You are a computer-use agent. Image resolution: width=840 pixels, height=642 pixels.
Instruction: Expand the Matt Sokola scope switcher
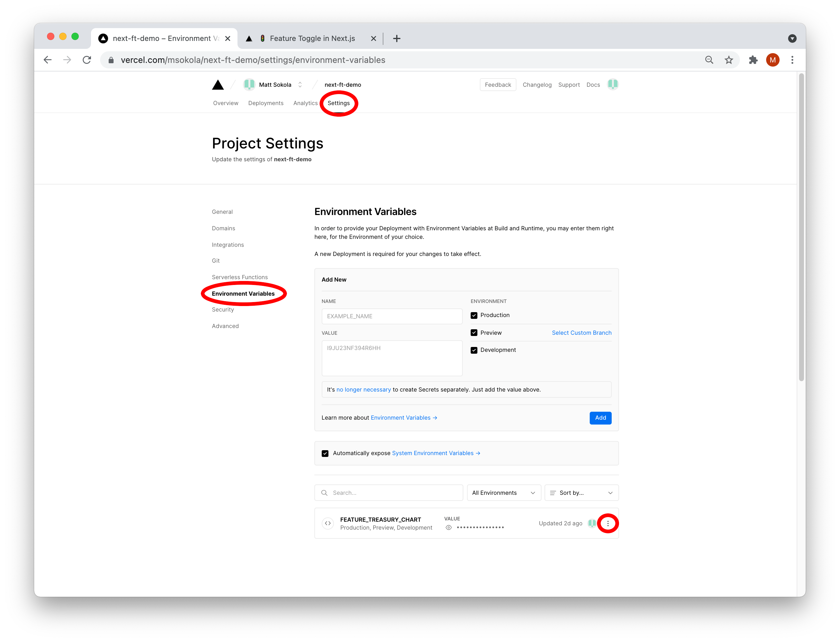300,85
